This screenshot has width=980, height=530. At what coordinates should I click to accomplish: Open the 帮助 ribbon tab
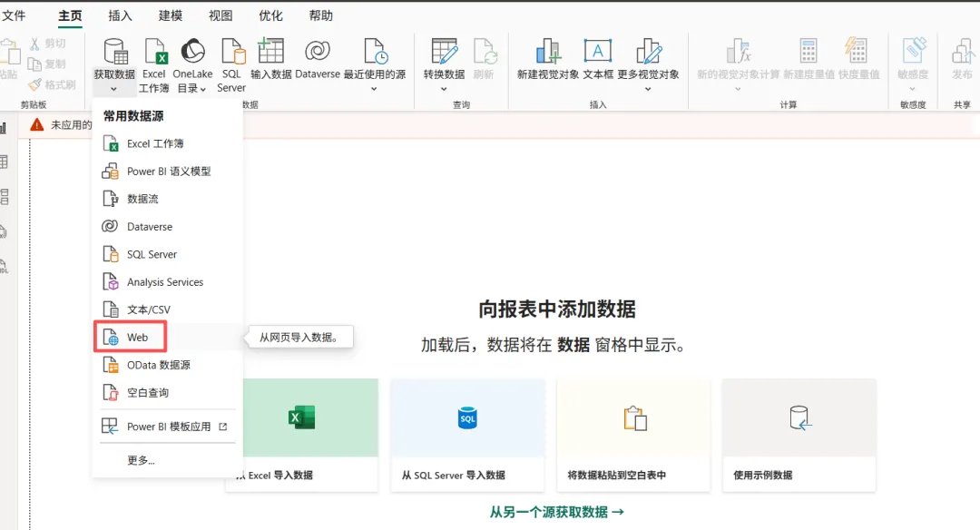coord(320,15)
